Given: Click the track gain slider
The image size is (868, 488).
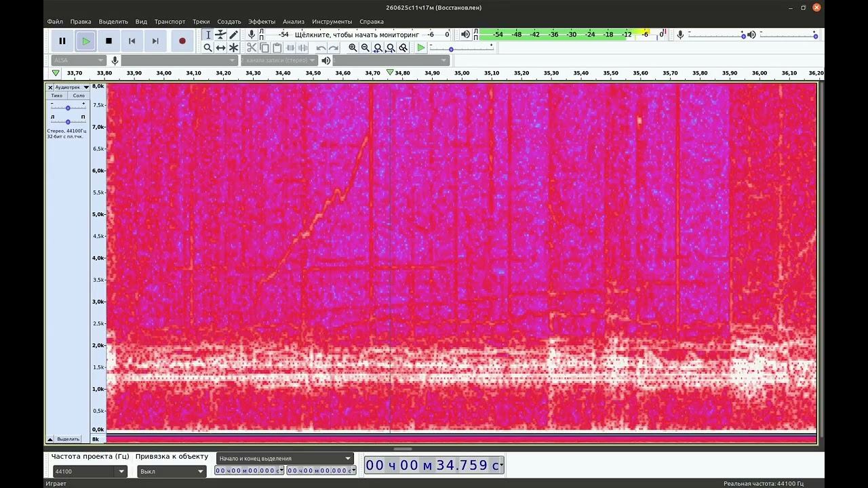Looking at the screenshot, I should pos(68,107).
